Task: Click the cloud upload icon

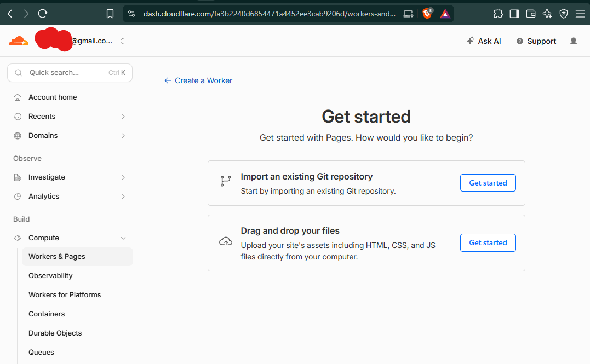Action: coord(226,241)
